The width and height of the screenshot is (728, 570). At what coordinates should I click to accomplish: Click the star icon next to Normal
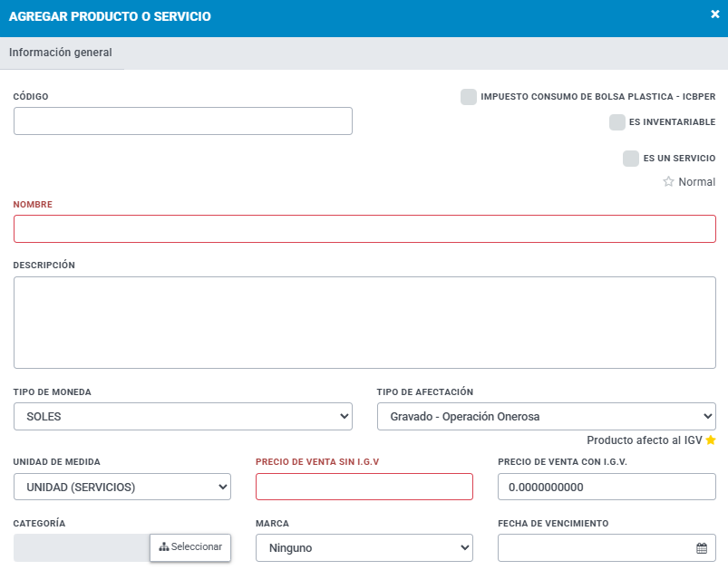(668, 181)
